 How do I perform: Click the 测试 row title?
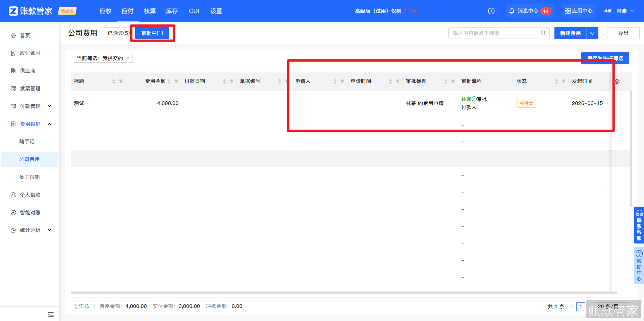point(79,103)
